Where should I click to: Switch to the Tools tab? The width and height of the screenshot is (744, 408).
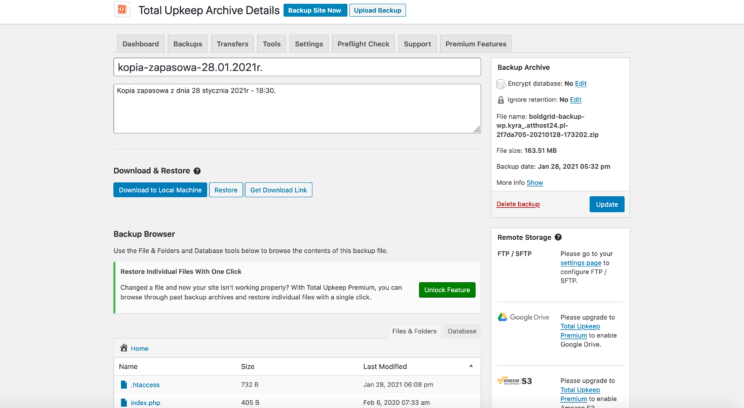point(271,44)
